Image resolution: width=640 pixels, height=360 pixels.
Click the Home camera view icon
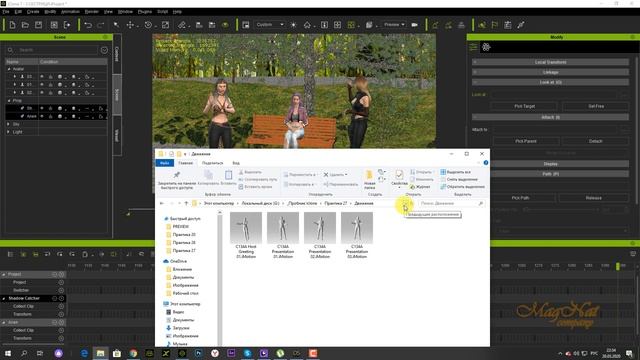click(307, 25)
